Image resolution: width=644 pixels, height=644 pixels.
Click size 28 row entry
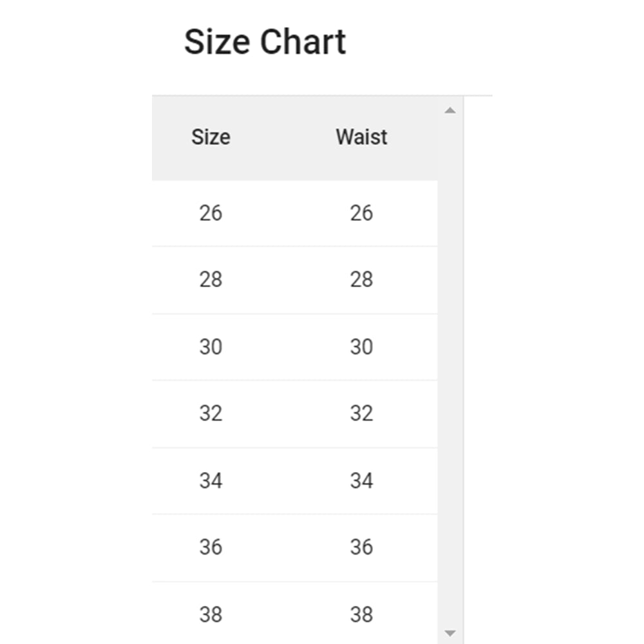coord(213,279)
